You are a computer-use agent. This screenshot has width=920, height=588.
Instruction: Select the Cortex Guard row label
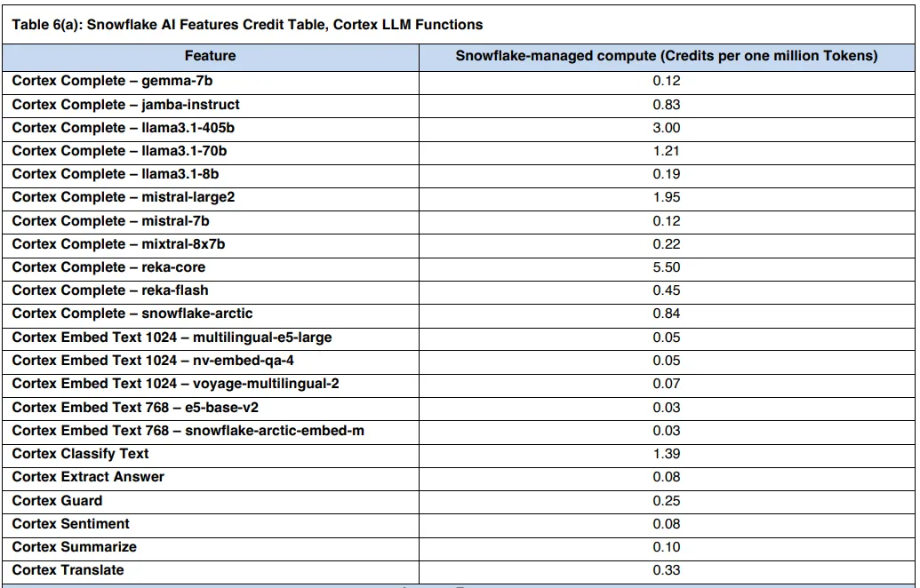(x=57, y=501)
